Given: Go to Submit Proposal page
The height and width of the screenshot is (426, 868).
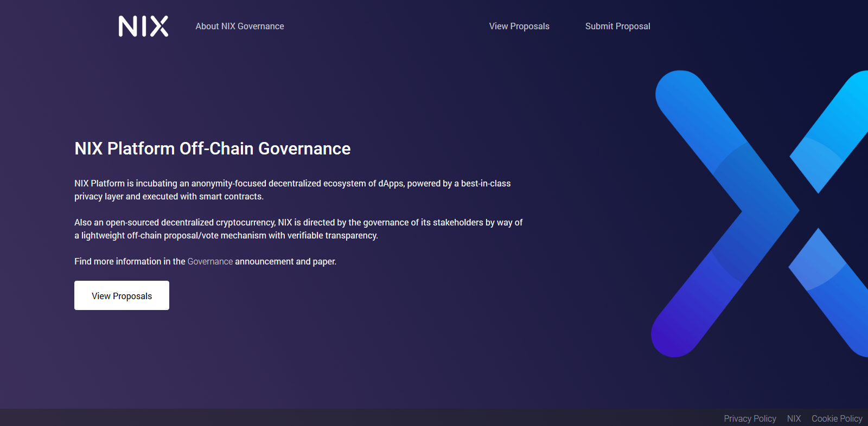Looking at the screenshot, I should coord(617,26).
